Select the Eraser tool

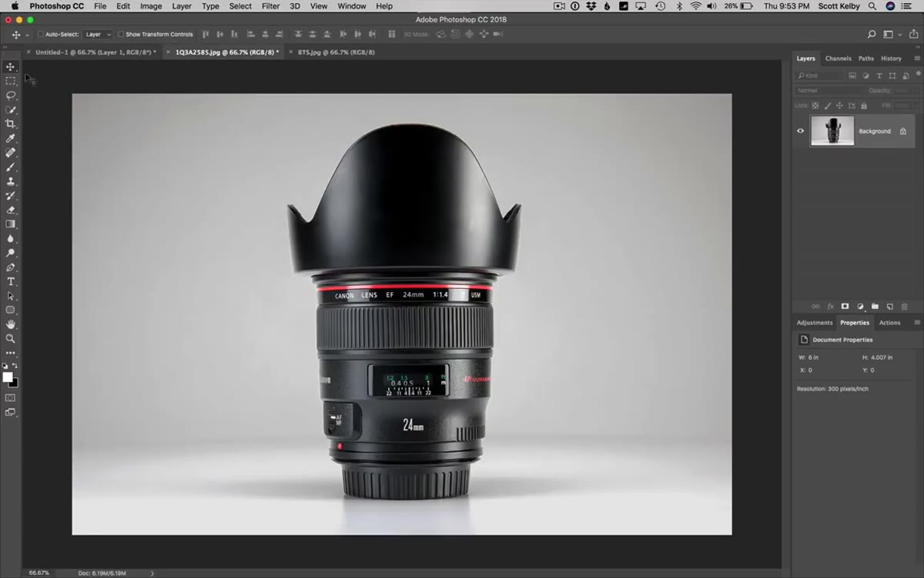click(10, 210)
